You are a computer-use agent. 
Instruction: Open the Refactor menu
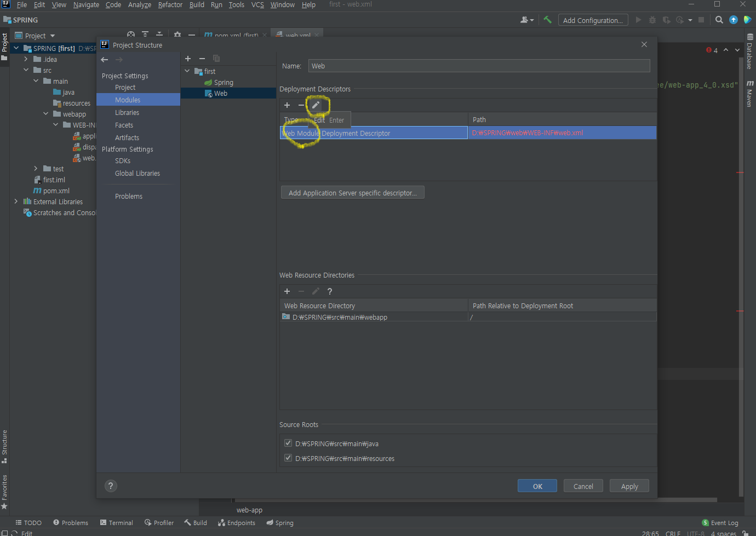click(x=170, y=5)
